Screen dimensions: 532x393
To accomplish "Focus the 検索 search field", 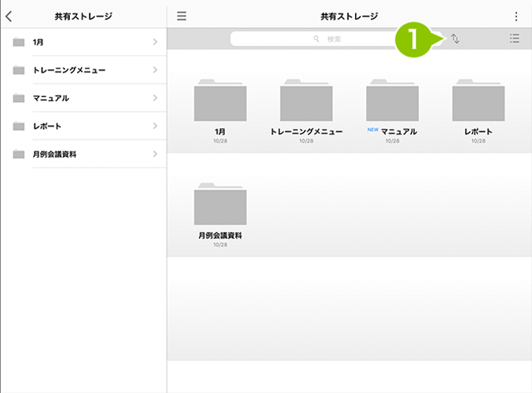I will 314,39.
